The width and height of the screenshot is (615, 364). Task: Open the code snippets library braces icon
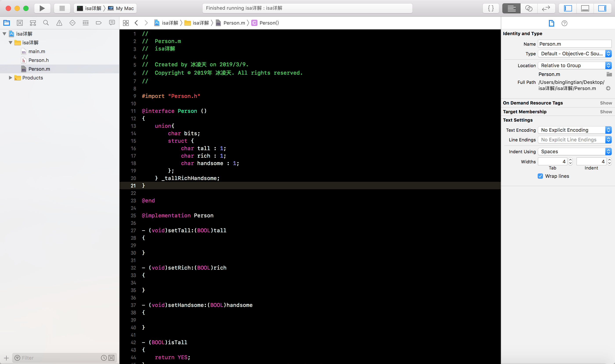pos(491,8)
